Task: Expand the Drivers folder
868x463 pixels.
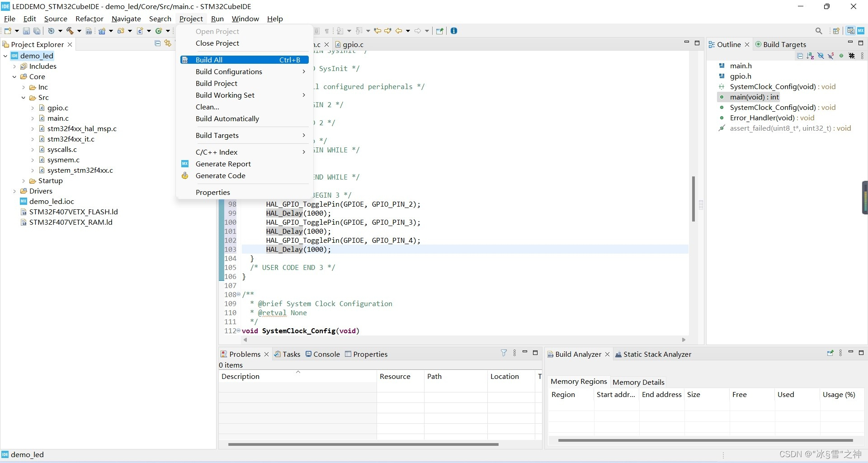Action: (14, 191)
